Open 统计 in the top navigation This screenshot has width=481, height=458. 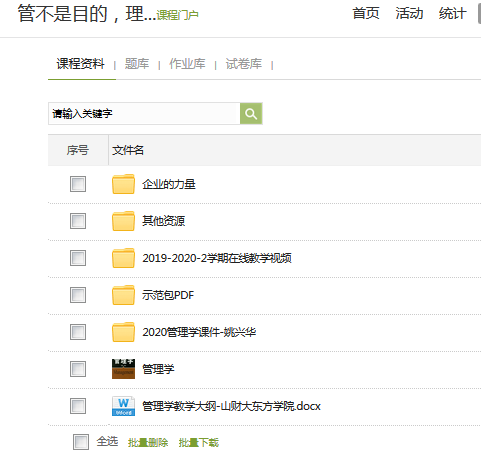452,14
